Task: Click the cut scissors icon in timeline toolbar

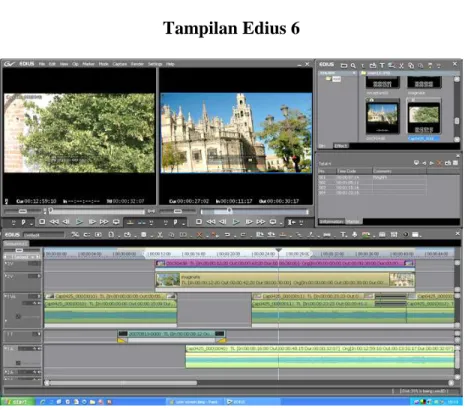Action: pyautogui.click(x=160, y=235)
